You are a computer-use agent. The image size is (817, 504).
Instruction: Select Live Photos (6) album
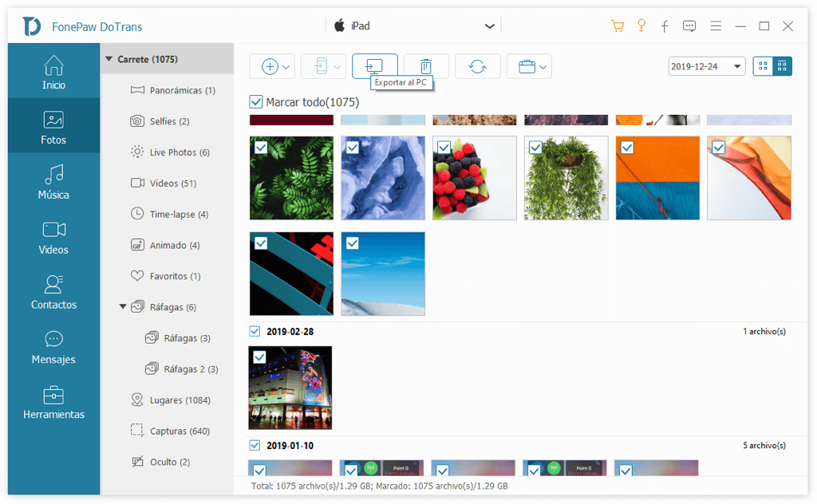[170, 152]
